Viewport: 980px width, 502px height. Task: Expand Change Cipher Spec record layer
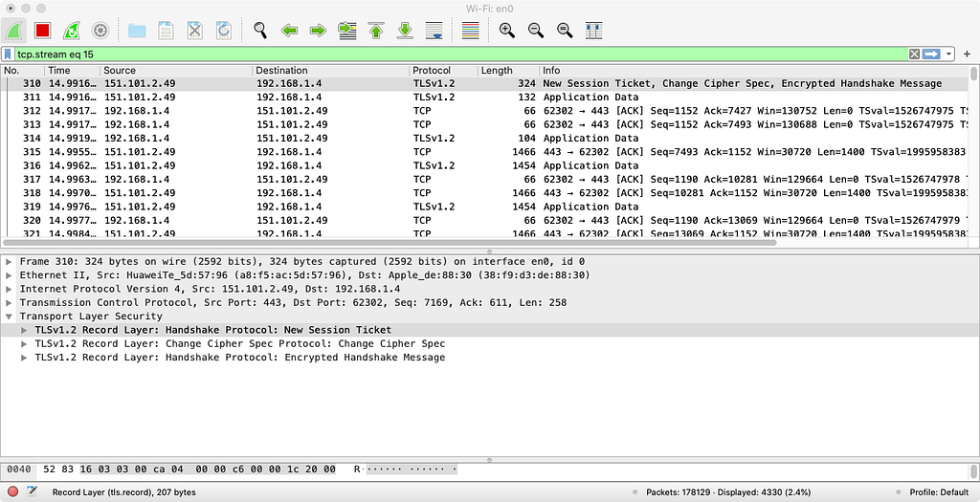24,344
